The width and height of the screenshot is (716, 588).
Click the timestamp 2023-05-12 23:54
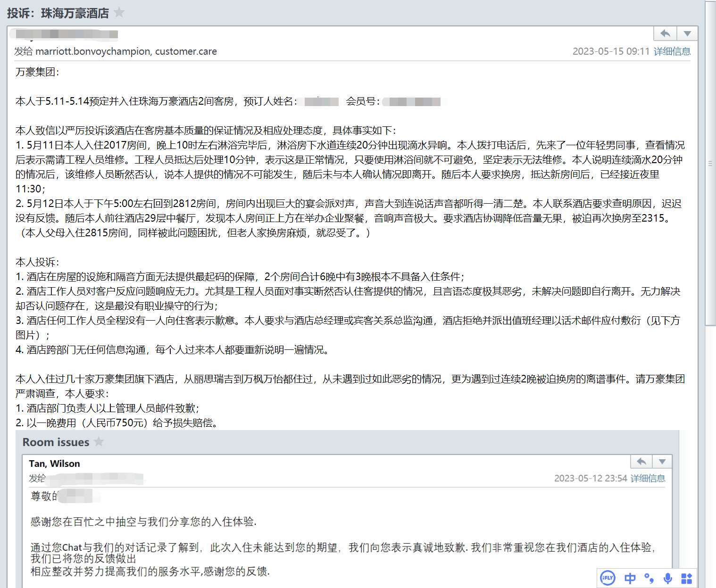coord(591,479)
